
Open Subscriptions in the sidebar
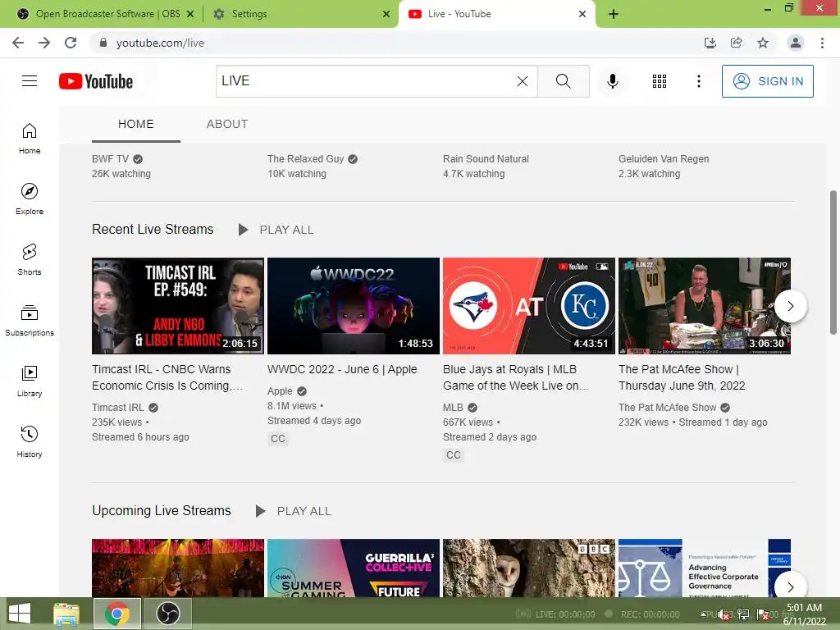pyautogui.click(x=30, y=321)
